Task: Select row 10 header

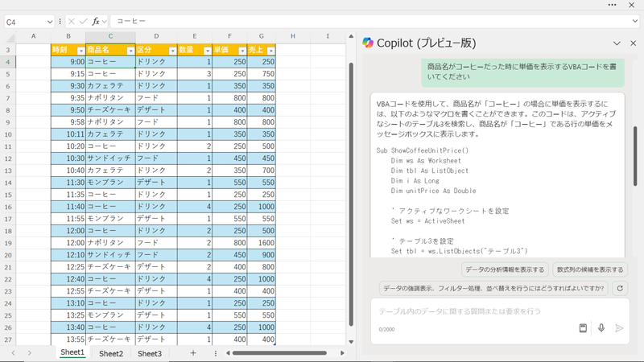Action: point(8,134)
